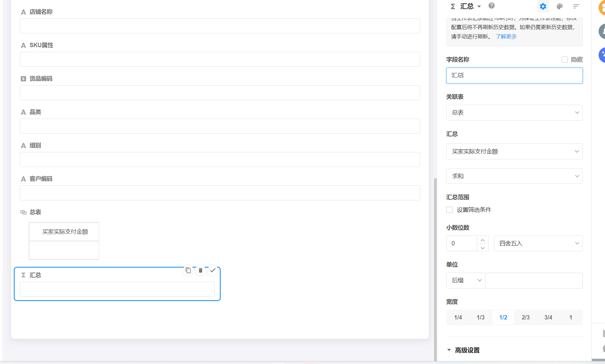605x364 pixels.
Task: Click the sort lines icon beside the palette
Action: (x=576, y=6)
